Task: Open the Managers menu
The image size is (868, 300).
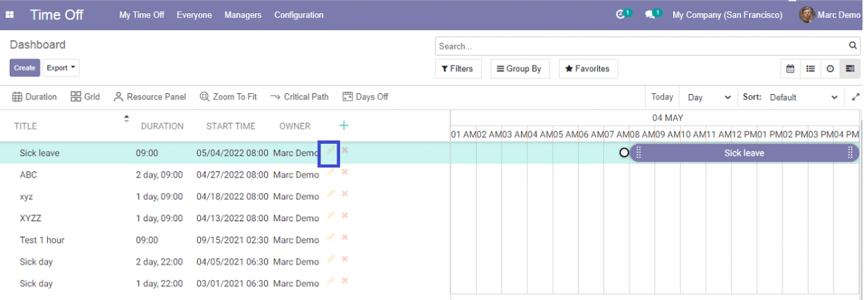Action: coord(243,15)
